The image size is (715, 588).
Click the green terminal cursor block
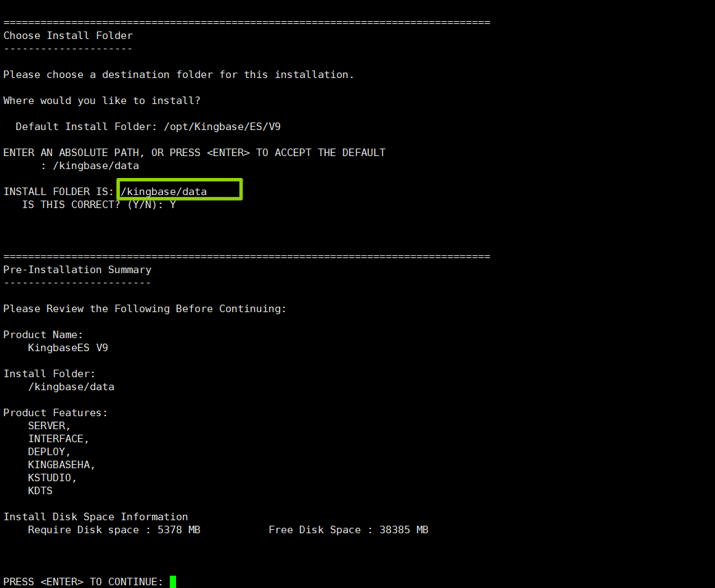pos(173,582)
